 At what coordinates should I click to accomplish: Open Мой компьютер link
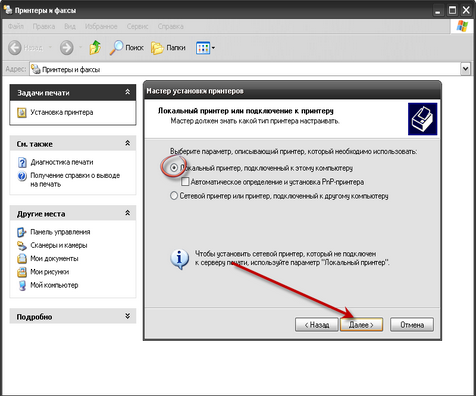pyautogui.click(x=54, y=285)
